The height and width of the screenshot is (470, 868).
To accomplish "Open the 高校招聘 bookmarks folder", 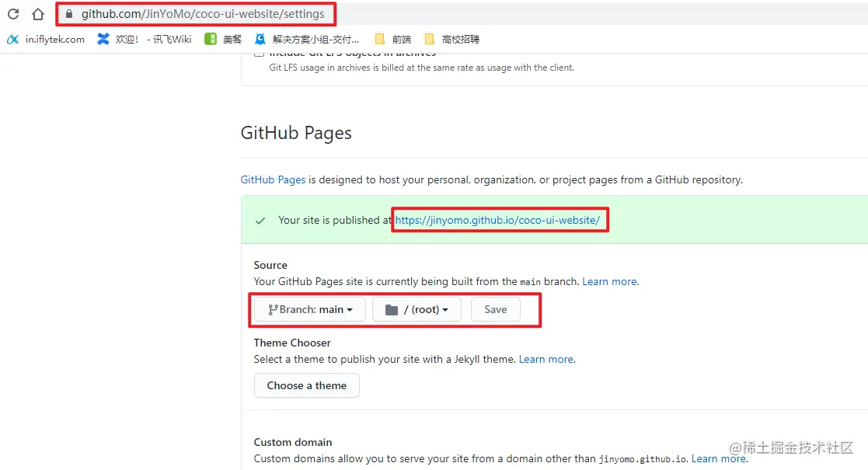I will click(x=451, y=40).
